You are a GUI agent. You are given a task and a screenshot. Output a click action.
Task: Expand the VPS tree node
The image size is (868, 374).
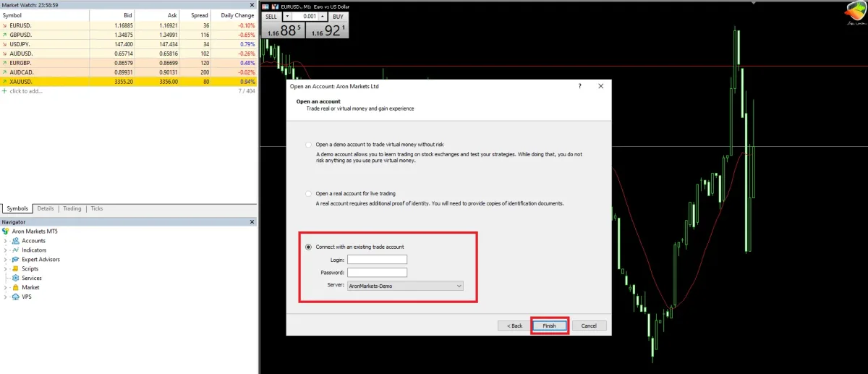[6, 297]
